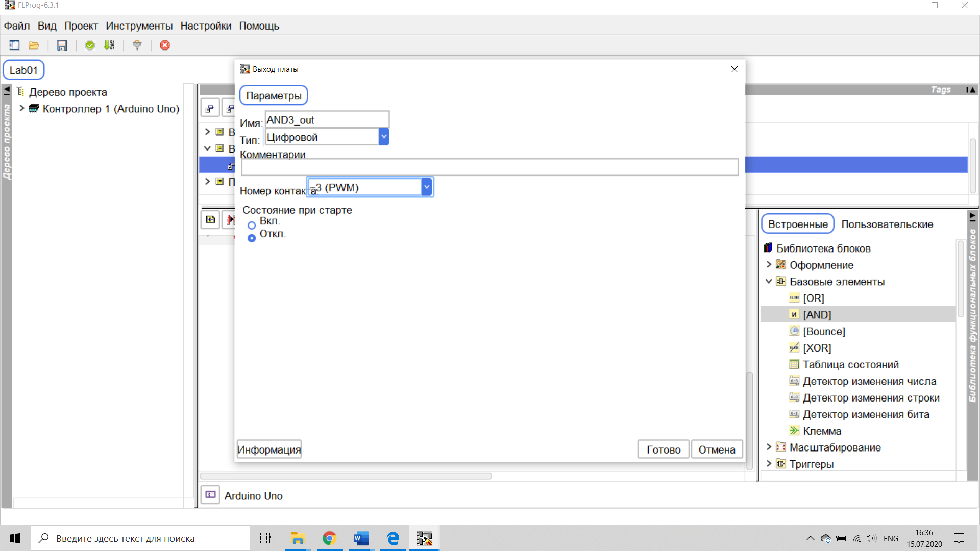Click the Комментарии text field

[x=489, y=167]
